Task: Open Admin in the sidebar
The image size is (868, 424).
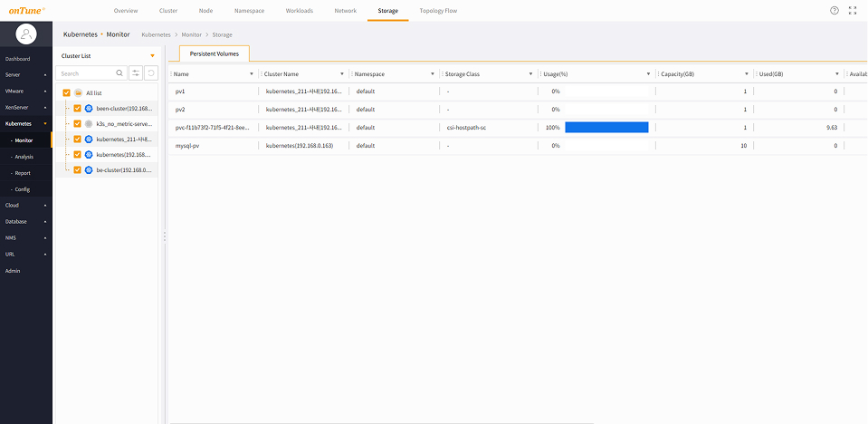Action: click(x=13, y=271)
